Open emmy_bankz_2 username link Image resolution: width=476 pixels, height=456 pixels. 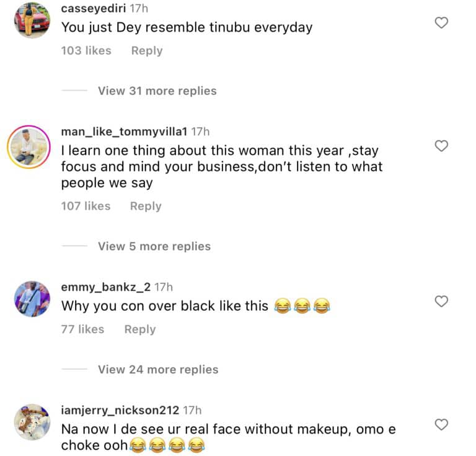(105, 287)
